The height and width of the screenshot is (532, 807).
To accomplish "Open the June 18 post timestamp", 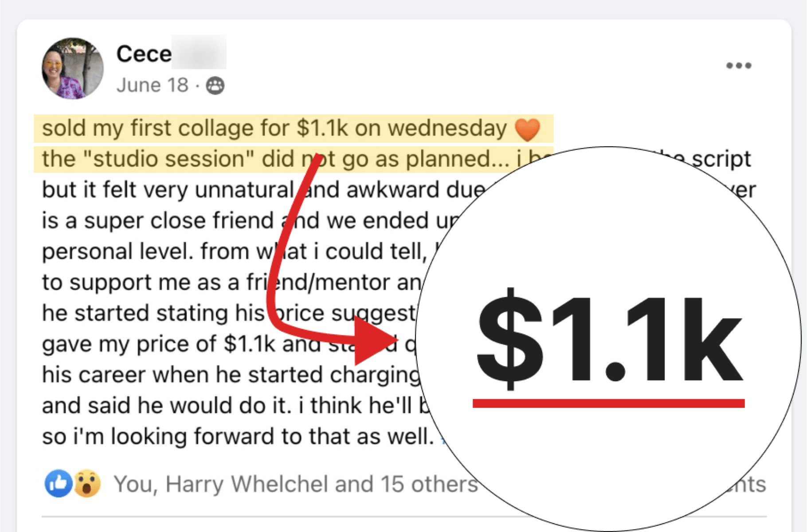I will [x=153, y=85].
